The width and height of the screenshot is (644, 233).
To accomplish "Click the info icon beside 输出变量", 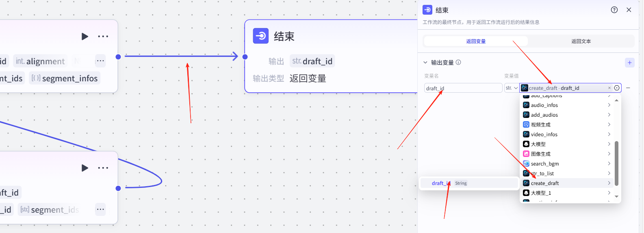I will (x=458, y=63).
